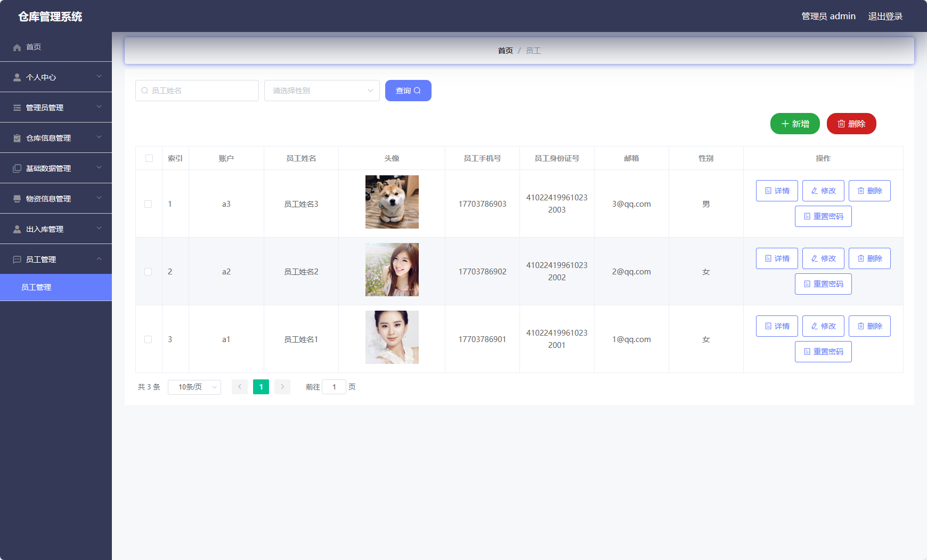Click the 管理员管理 sidebar icon
The width and height of the screenshot is (927, 560).
[15, 107]
